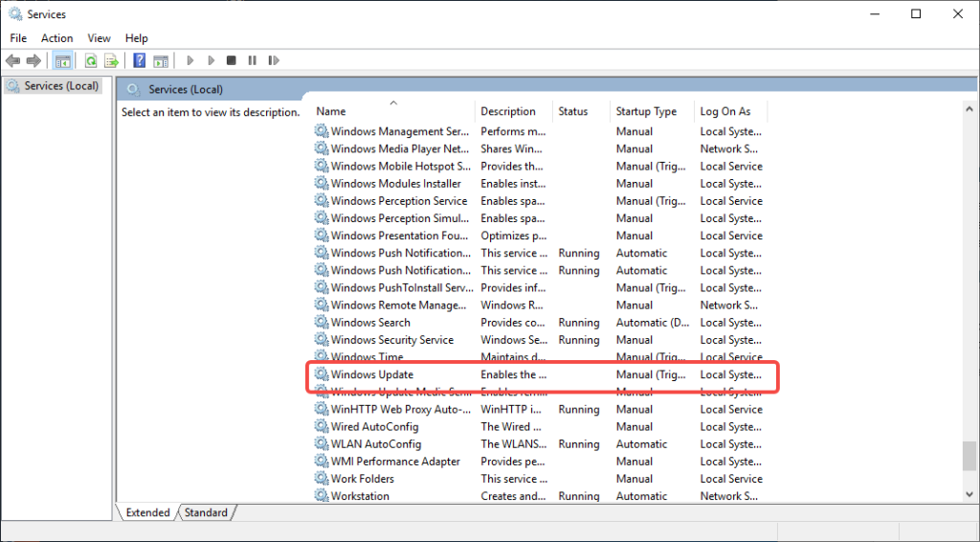Click the gear icon beside Windows Security Service
Screen dimensions: 980x542
pyautogui.click(x=322, y=339)
